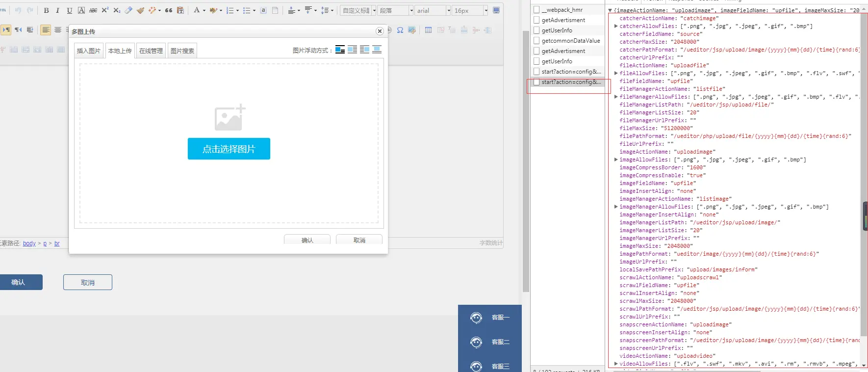Choose the third image float layout option
The height and width of the screenshot is (372, 868).
(x=364, y=50)
